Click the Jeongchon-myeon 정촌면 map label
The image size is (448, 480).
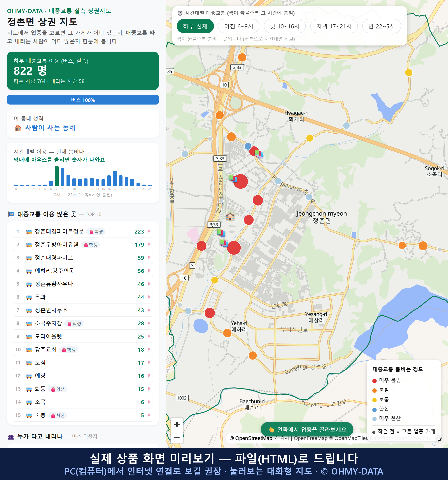322,217
